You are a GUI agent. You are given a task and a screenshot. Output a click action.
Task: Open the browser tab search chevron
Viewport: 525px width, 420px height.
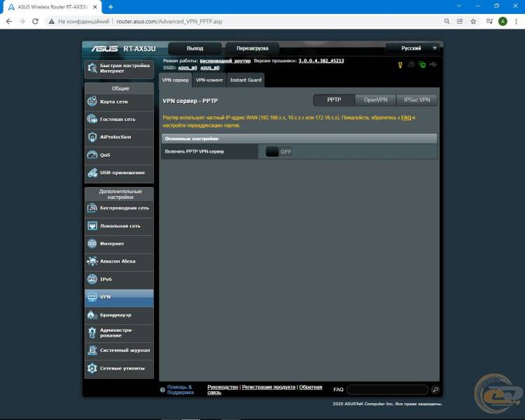[x=458, y=6]
